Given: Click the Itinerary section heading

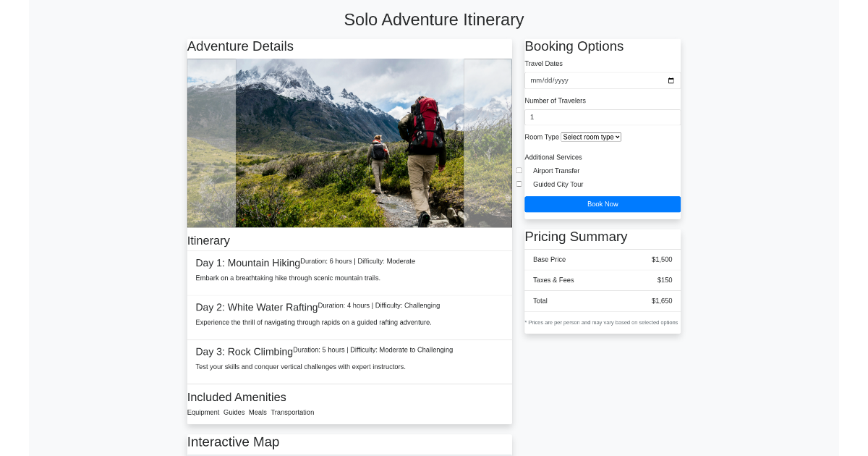Looking at the screenshot, I should (x=208, y=240).
